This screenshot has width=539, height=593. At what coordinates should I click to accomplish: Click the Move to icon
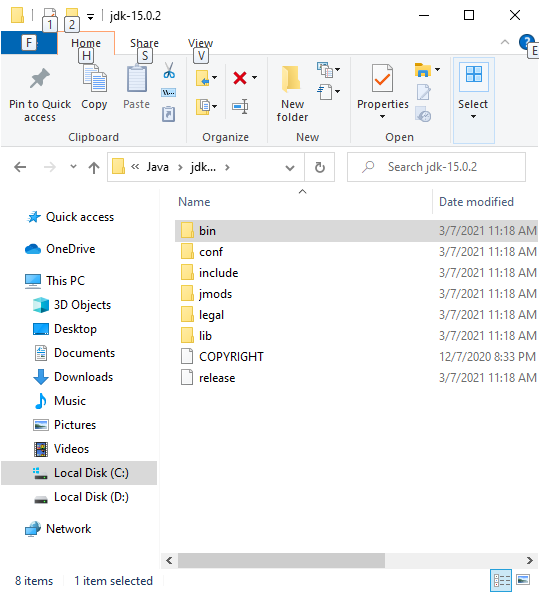click(203, 78)
